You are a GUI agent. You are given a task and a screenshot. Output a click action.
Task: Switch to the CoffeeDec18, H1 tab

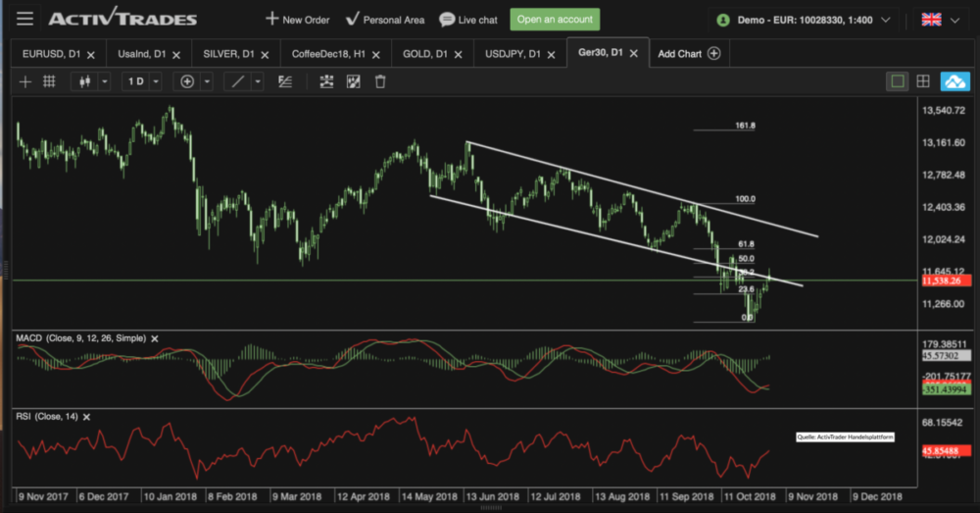click(x=328, y=54)
